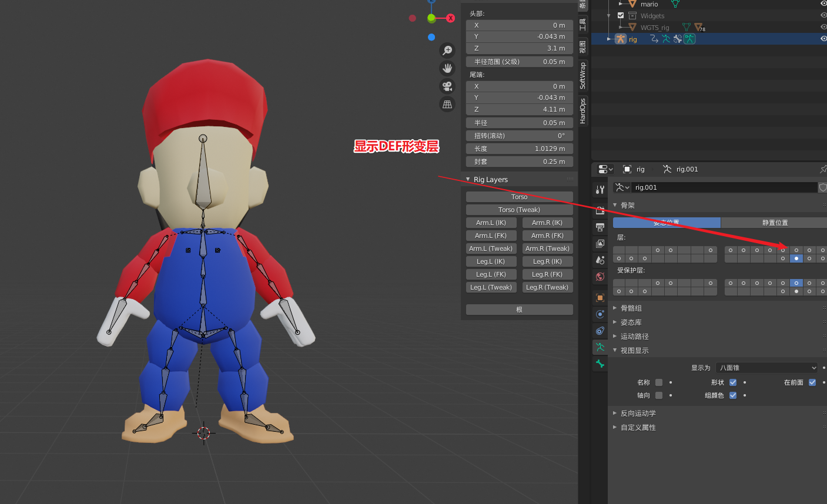Open the Render properties tab icon
Image resolution: width=827 pixels, height=504 pixels.
(x=600, y=210)
